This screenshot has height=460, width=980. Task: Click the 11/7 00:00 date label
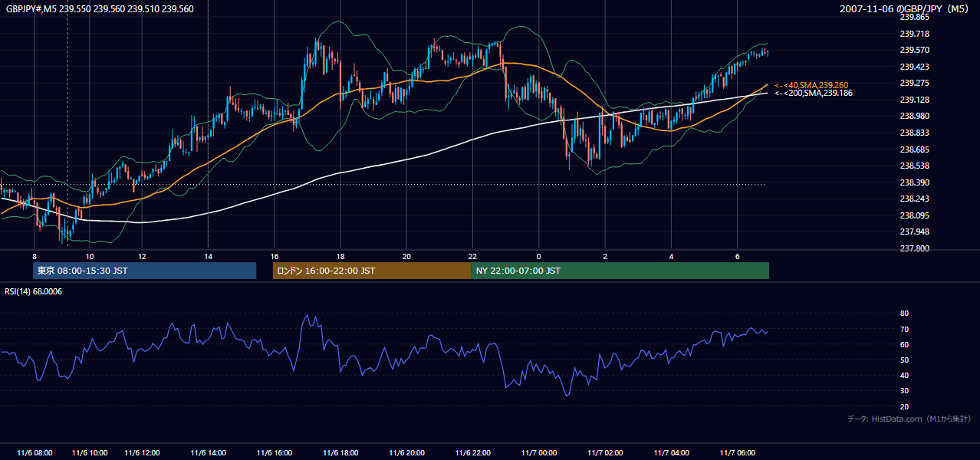(538, 453)
